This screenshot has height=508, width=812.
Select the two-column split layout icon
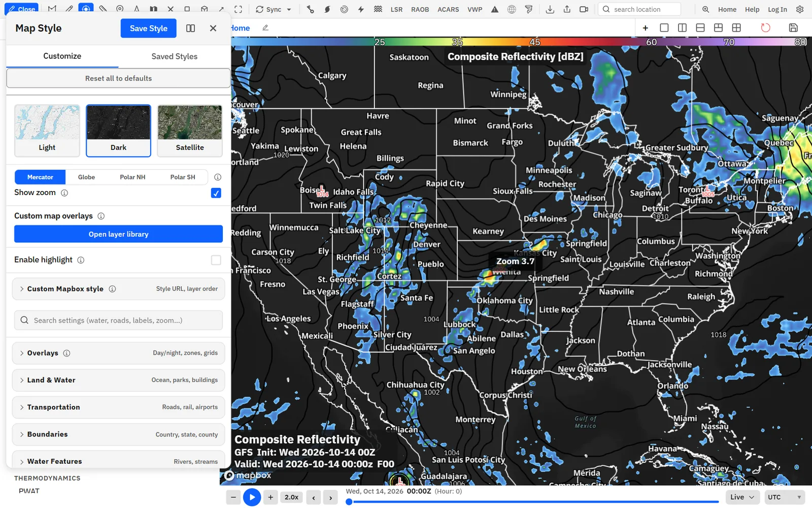point(682,27)
